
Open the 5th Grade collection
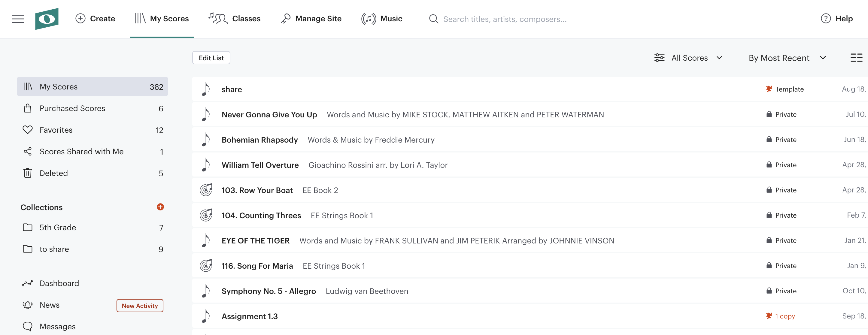tap(92, 228)
